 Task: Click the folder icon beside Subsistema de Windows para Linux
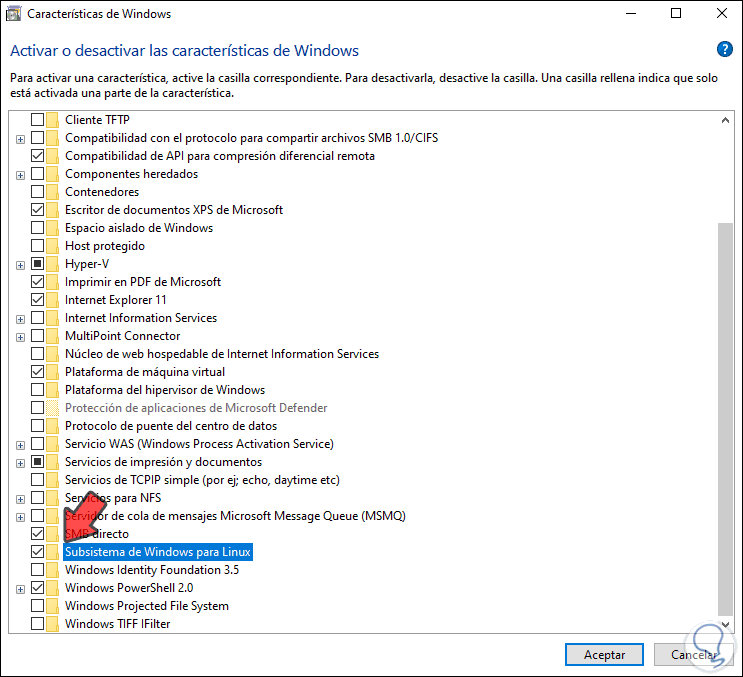pos(53,552)
